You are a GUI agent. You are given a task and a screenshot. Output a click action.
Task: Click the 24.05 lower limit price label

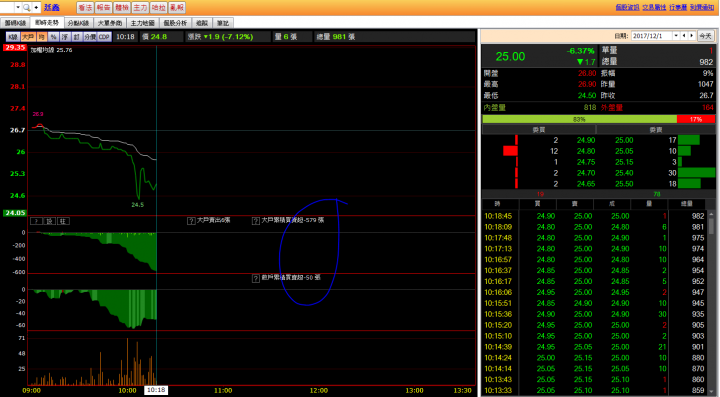(15, 213)
